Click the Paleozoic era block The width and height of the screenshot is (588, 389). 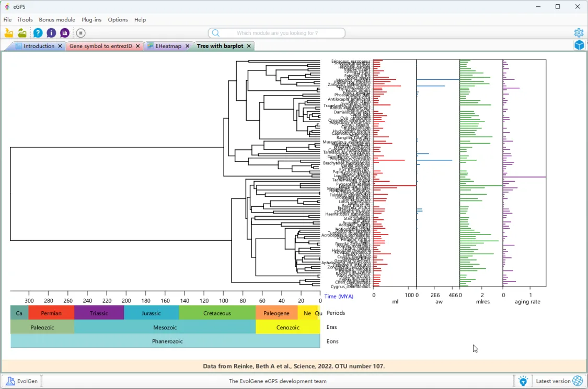(42, 327)
